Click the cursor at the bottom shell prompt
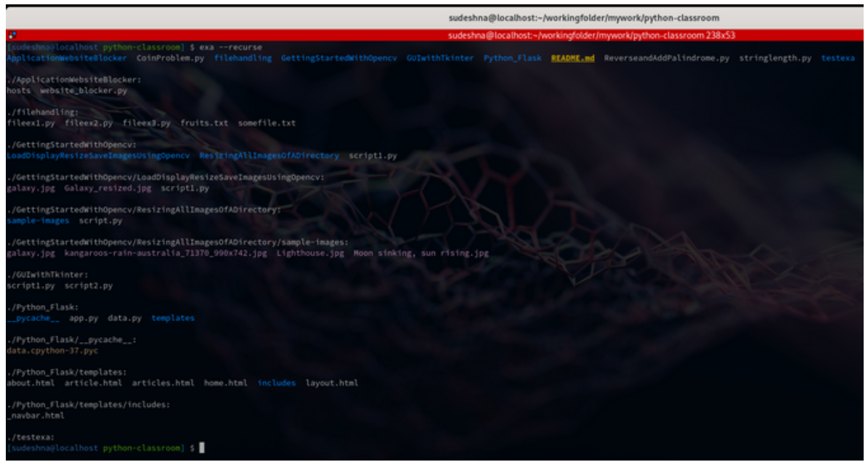This screenshot has height=462, width=868. coord(201,448)
